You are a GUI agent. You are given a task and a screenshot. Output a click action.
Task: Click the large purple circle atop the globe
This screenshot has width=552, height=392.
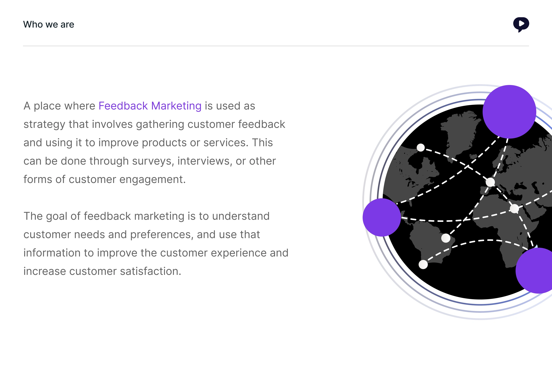(509, 112)
